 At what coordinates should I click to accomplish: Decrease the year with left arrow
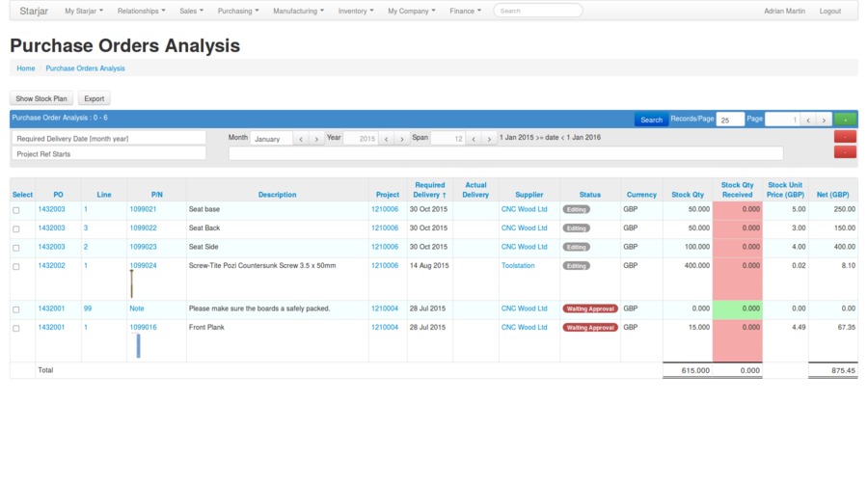click(x=386, y=139)
